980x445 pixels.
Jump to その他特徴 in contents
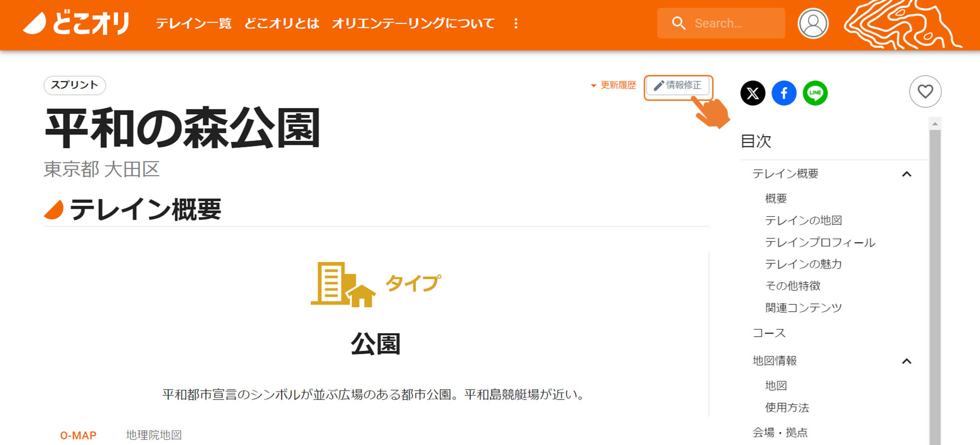click(x=792, y=286)
